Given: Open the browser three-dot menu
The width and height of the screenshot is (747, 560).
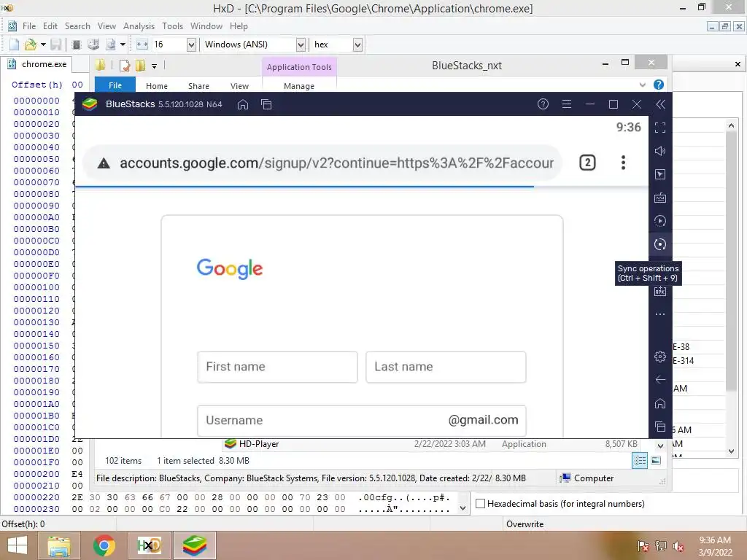Looking at the screenshot, I should pos(623,163).
